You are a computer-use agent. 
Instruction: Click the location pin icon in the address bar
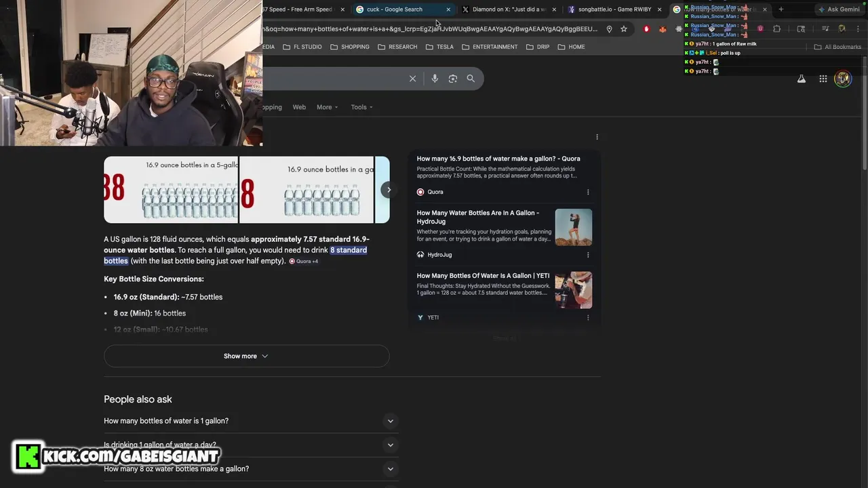pyautogui.click(x=609, y=29)
